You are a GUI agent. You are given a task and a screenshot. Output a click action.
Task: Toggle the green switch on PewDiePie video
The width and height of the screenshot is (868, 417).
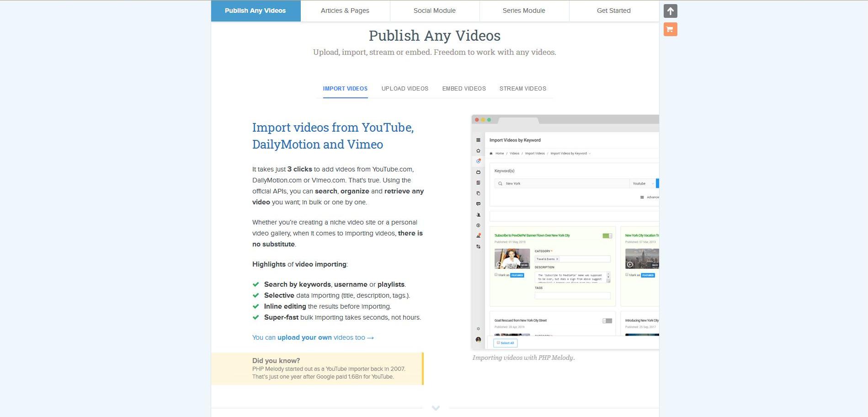point(607,236)
